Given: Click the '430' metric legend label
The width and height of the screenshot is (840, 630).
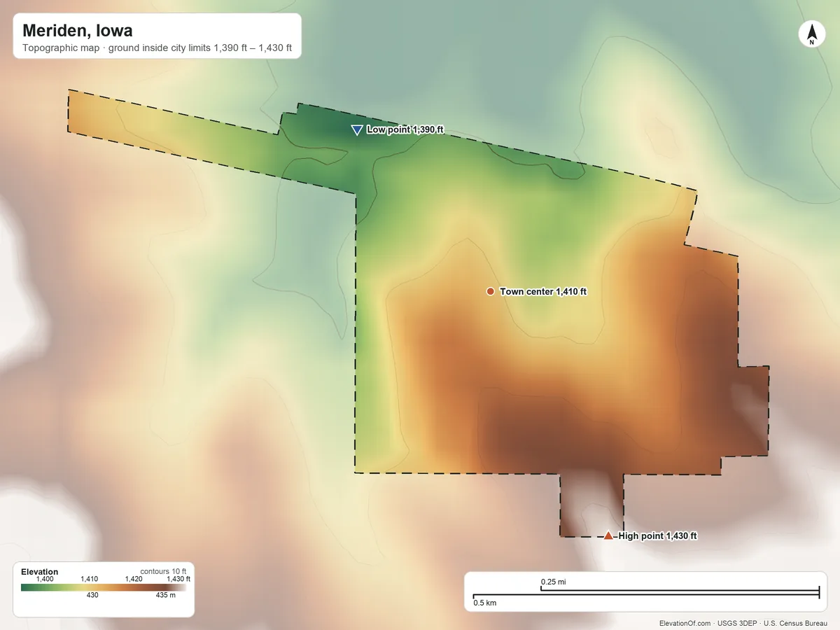Looking at the screenshot, I should tap(92, 596).
